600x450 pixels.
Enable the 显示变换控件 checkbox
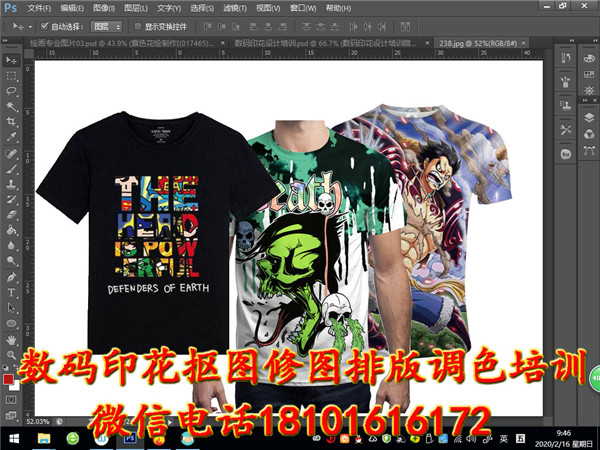click(x=137, y=26)
